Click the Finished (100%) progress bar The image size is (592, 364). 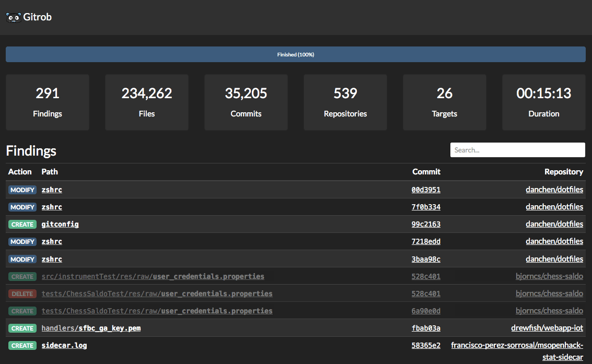coord(296,54)
